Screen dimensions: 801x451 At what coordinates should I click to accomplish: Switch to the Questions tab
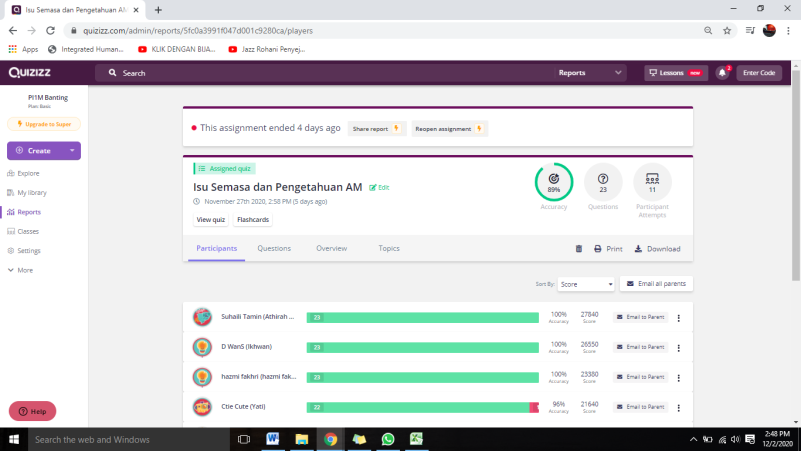[274, 248]
